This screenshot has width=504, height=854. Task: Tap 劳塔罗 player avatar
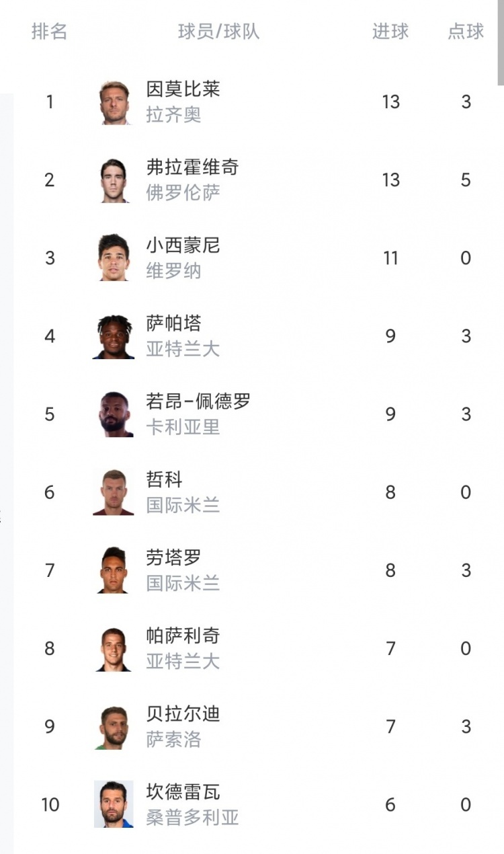coord(114,570)
